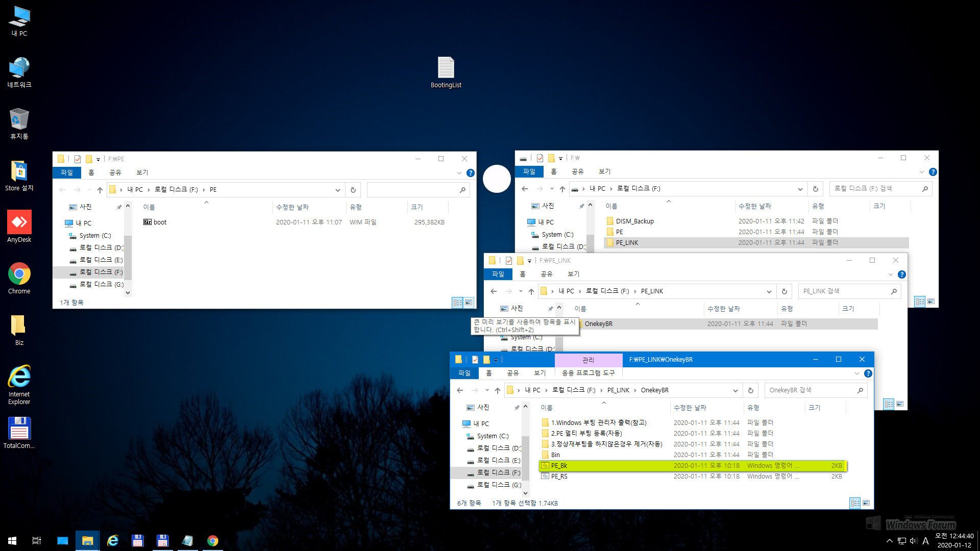
Task: Click refresh button in OnekeyBR window
Action: [x=750, y=390]
